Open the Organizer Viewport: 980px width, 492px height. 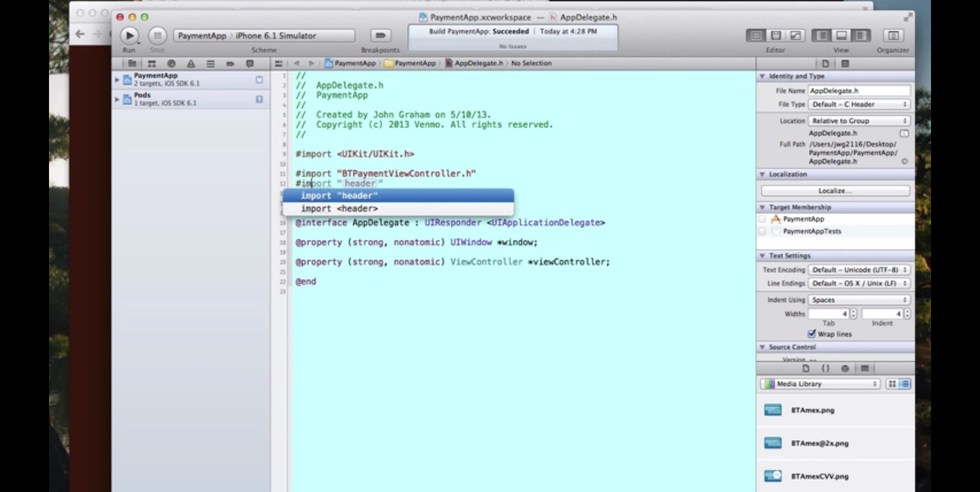coord(894,35)
